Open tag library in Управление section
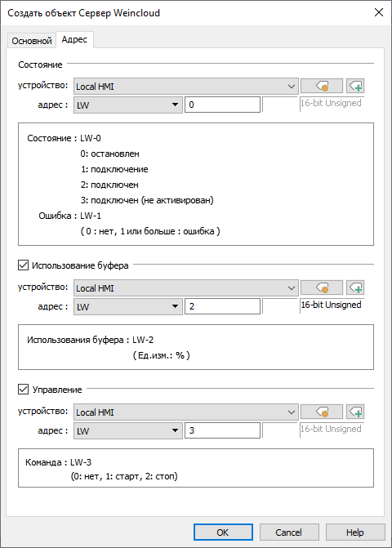The height and width of the screenshot is (548, 392). click(x=322, y=412)
